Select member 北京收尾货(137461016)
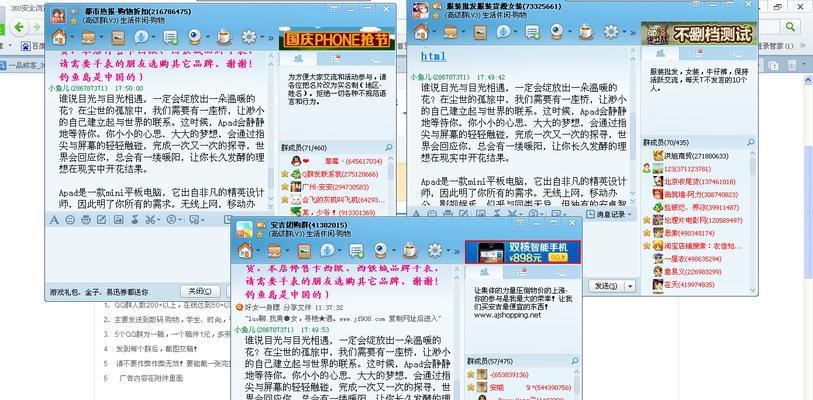Viewport: 813px width, 400px height. tap(694, 182)
